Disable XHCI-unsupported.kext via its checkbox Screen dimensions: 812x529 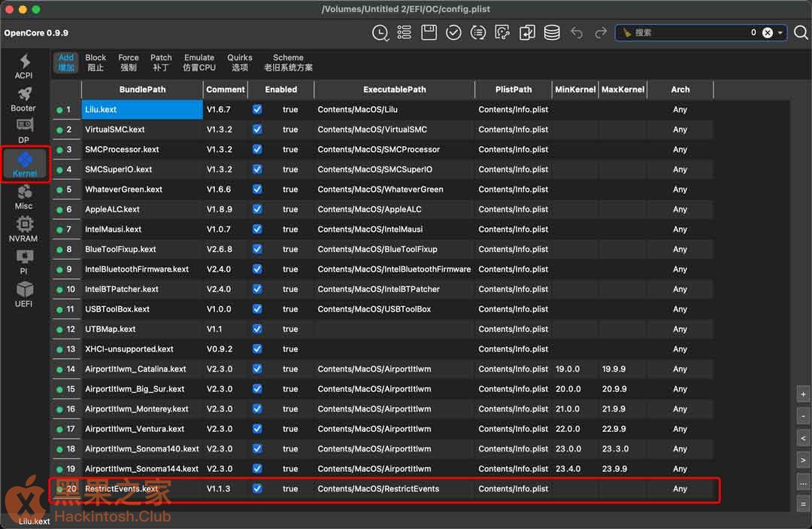click(257, 349)
